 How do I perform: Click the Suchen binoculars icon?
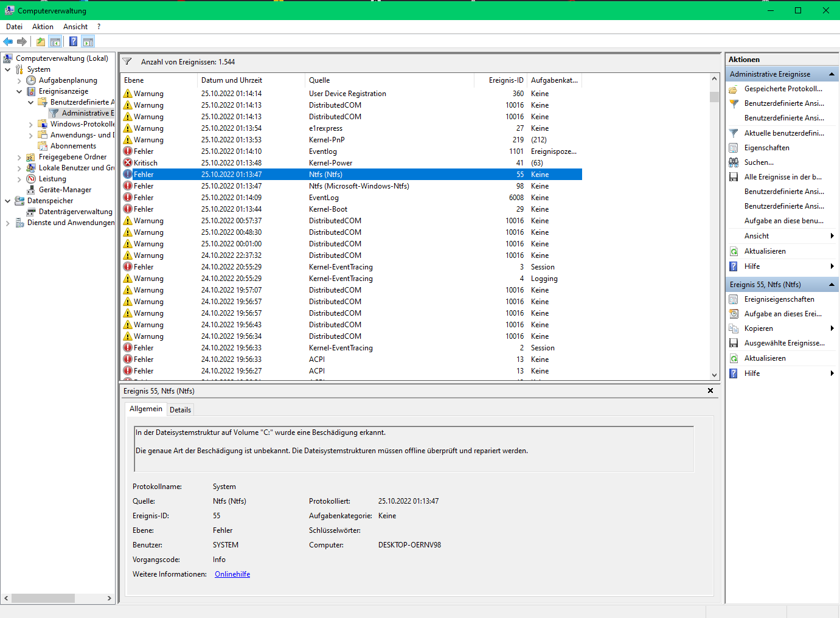(x=734, y=162)
